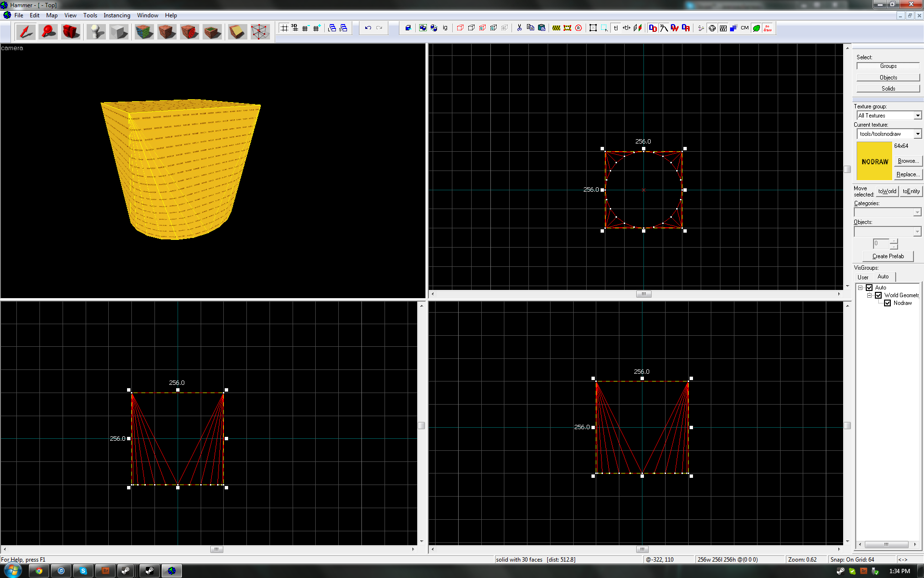Screen dimensions: 924x578
Task: Switch to the User visgroups tab
Action: point(863,277)
